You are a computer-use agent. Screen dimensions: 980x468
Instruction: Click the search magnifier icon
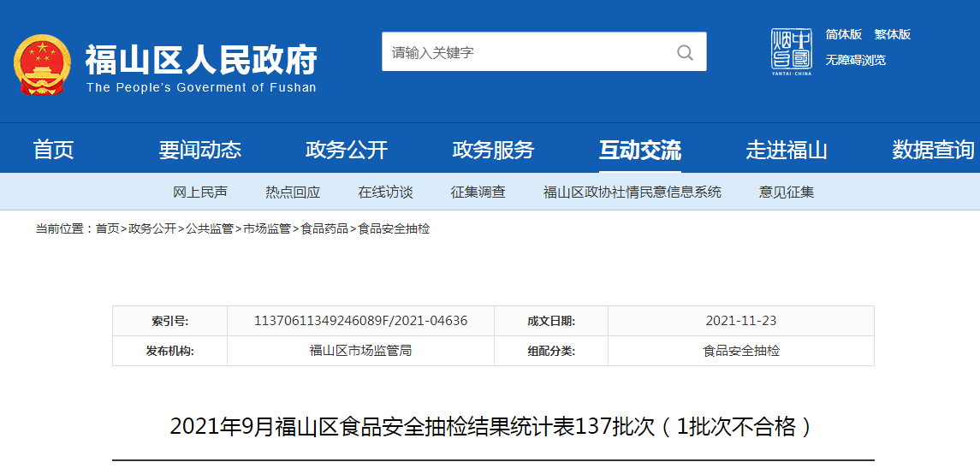pos(685,52)
